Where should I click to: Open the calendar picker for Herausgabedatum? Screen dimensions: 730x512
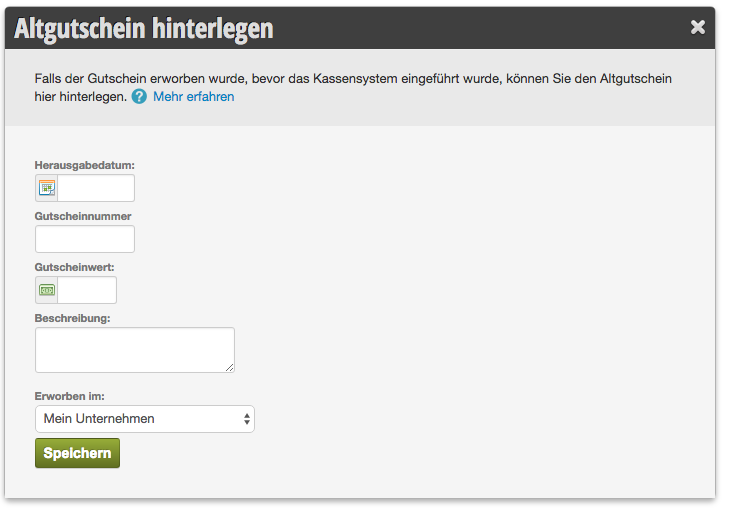click(x=47, y=188)
